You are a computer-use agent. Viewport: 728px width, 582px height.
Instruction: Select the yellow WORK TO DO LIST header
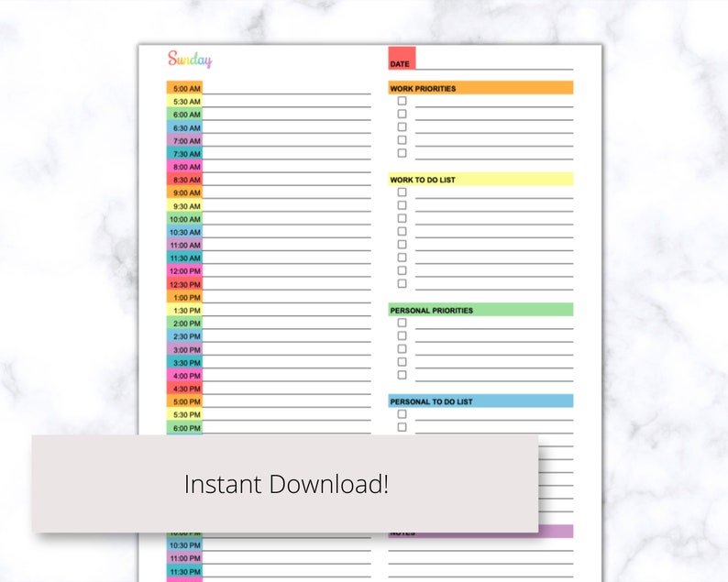tap(480, 179)
